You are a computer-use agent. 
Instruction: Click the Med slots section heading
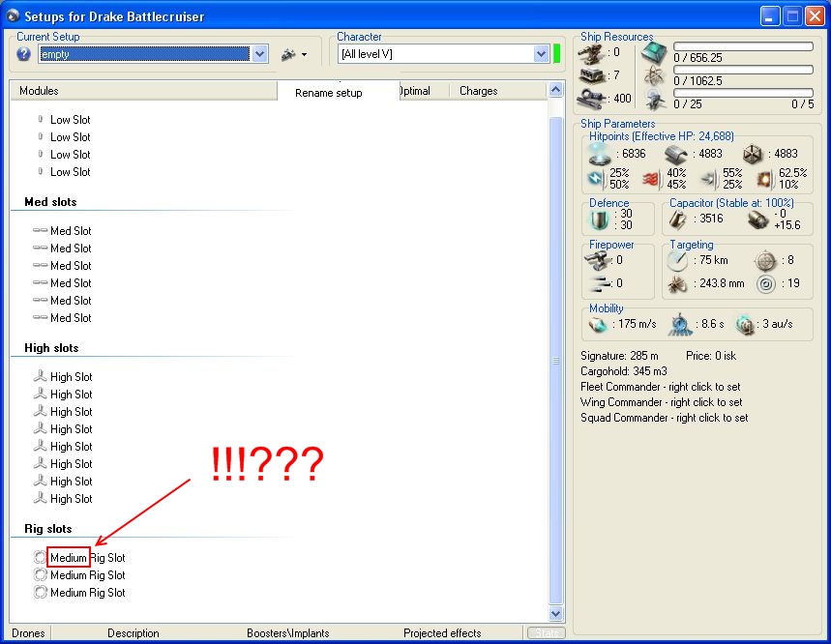[50, 202]
